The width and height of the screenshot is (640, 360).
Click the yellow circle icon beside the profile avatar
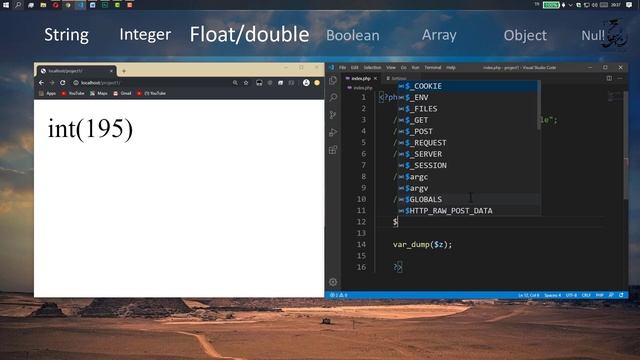click(x=317, y=83)
